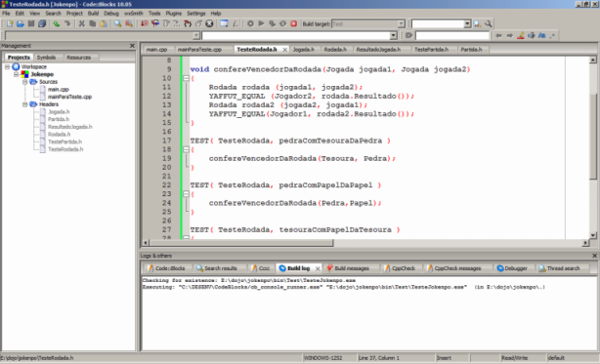Select main.cpp in the project tree
The width and height of the screenshot is (600, 364).
pyautogui.click(x=59, y=90)
